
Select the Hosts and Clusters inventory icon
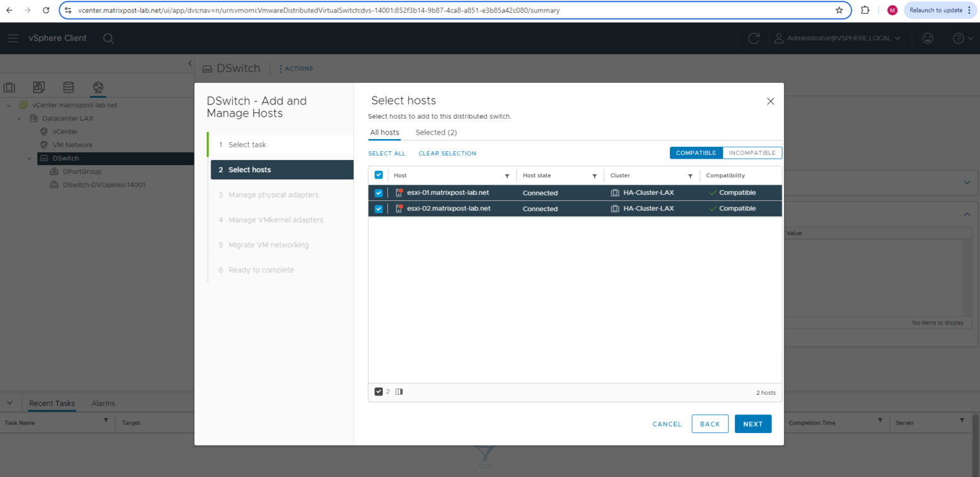coord(9,87)
